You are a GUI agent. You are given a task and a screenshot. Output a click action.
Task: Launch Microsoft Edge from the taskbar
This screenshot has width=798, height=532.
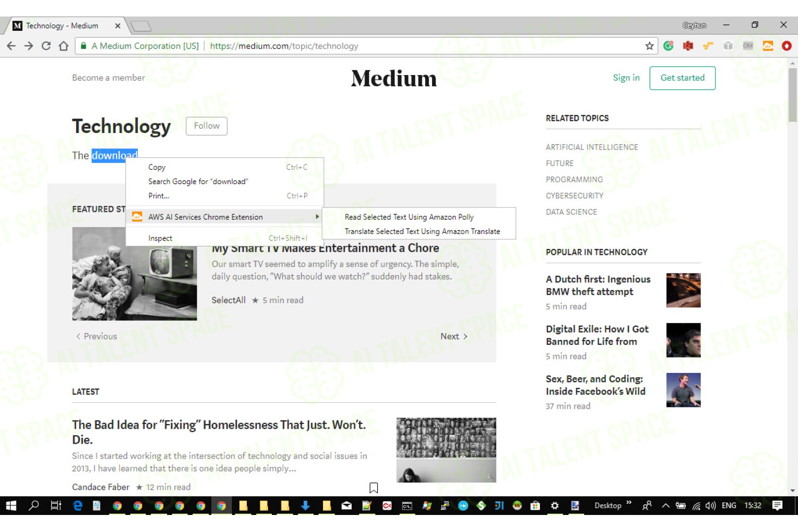[x=78, y=505]
